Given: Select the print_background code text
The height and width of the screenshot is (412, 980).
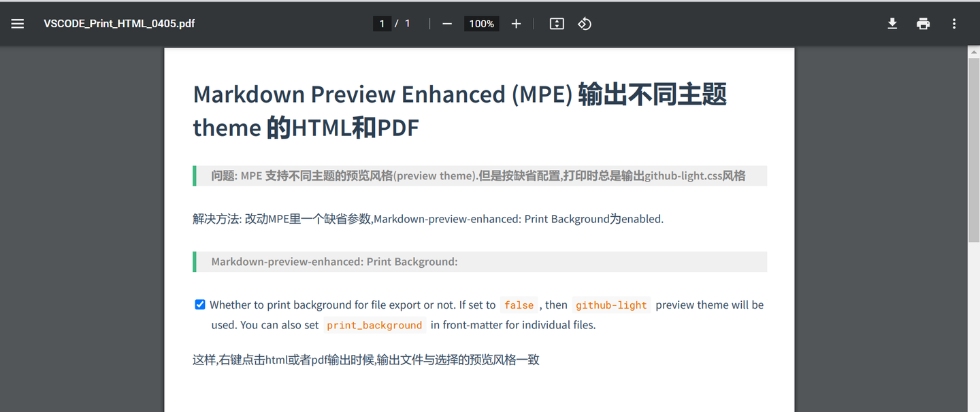Looking at the screenshot, I should (x=374, y=325).
